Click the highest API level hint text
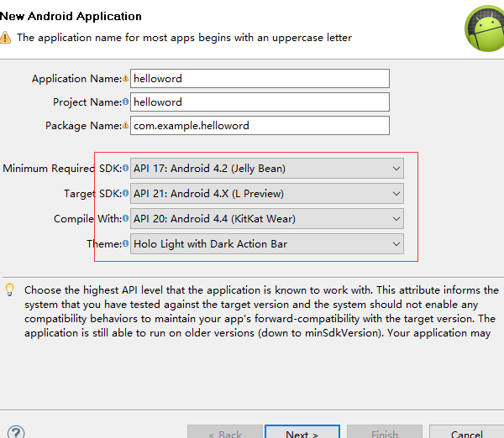The width and height of the screenshot is (504, 438). 261,311
